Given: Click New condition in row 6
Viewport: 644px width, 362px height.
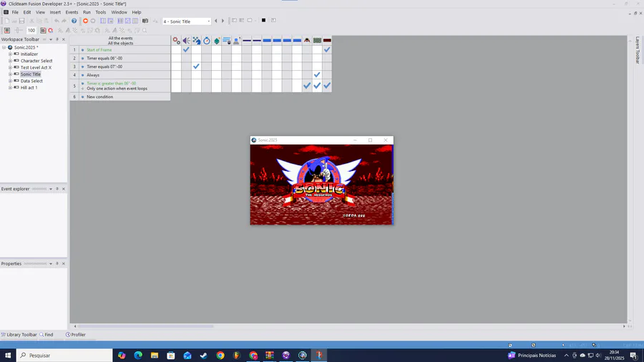Looking at the screenshot, I should pos(99,97).
